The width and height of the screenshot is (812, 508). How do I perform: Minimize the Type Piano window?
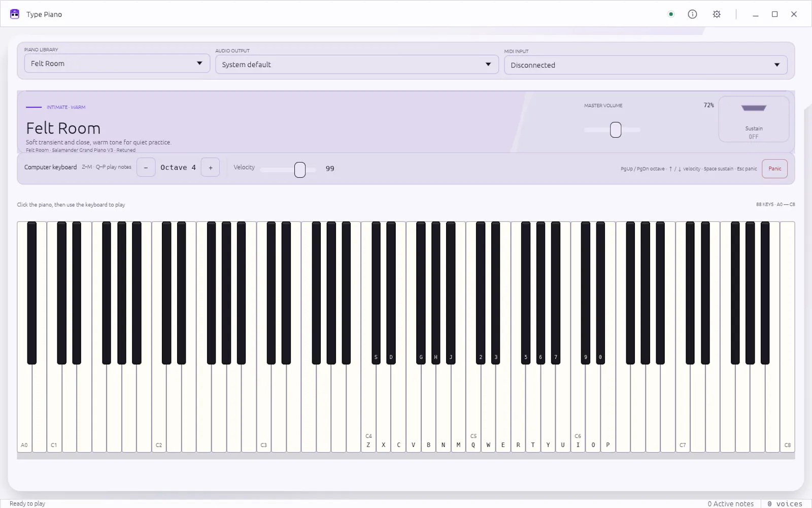756,14
